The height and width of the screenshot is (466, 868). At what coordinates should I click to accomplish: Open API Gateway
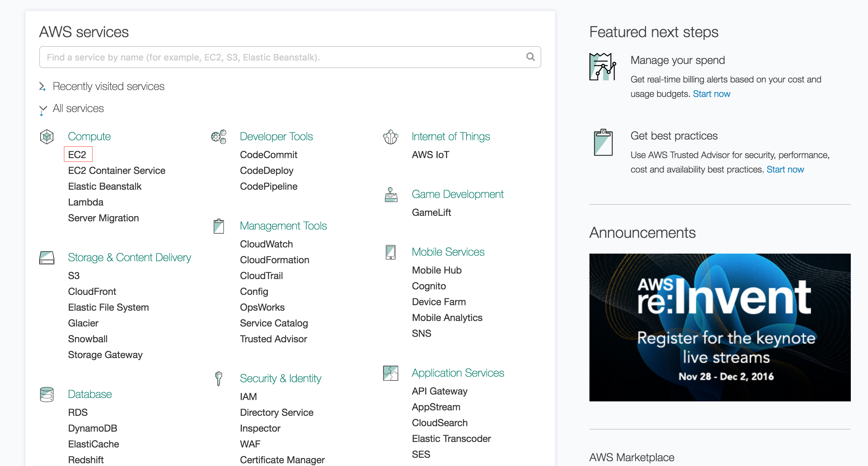coord(440,391)
